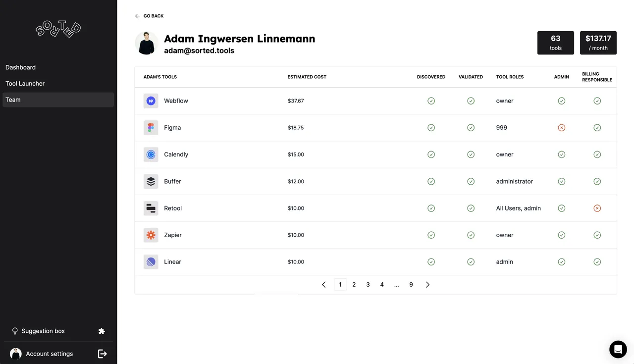Image resolution: width=634 pixels, height=364 pixels.
Task: Click the small avatar by Account settings
Action: tap(16, 354)
